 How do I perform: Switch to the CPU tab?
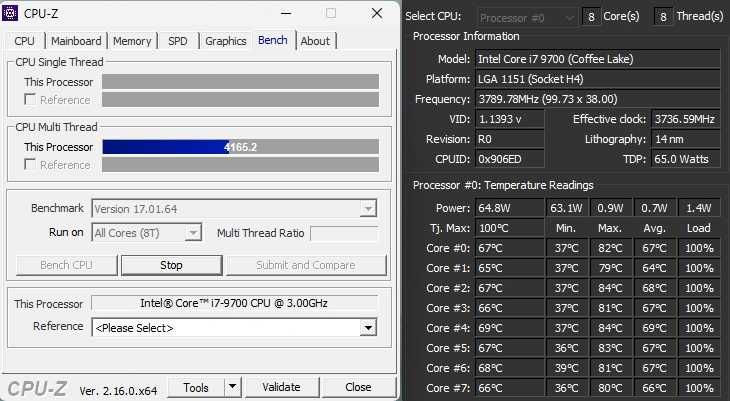coord(24,41)
